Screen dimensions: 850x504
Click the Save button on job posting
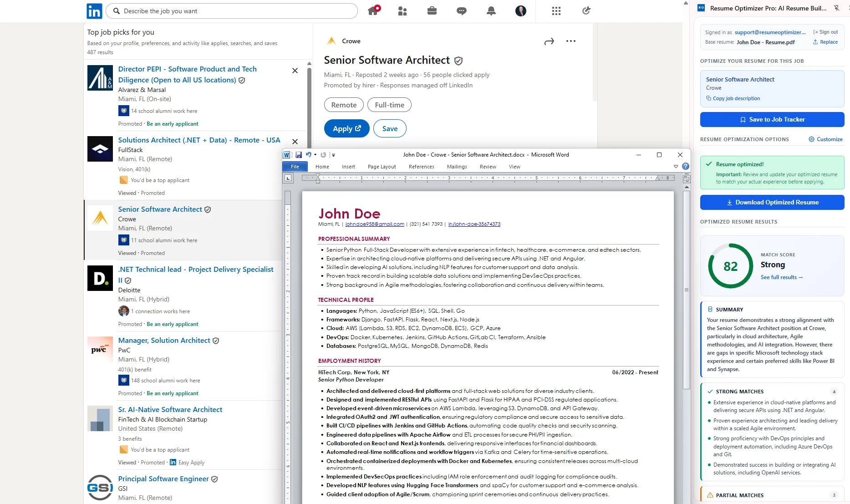(x=390, y=128)
